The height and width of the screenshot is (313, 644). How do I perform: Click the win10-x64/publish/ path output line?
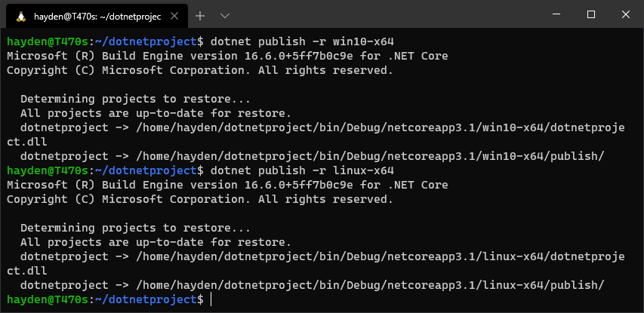(x=312, y=156)
